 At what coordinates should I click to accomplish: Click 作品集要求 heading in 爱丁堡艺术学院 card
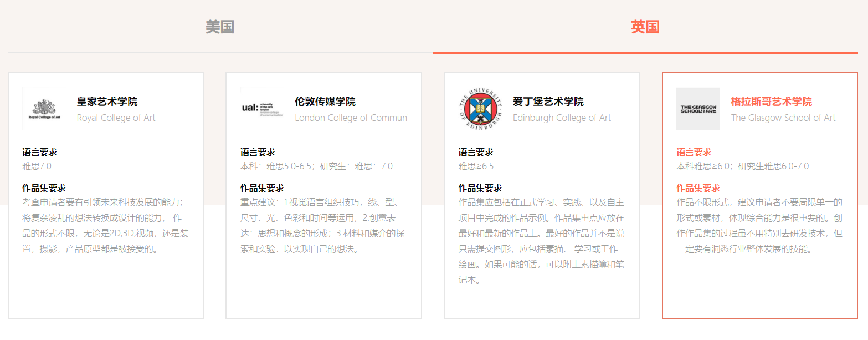click(x=480, y=189)
